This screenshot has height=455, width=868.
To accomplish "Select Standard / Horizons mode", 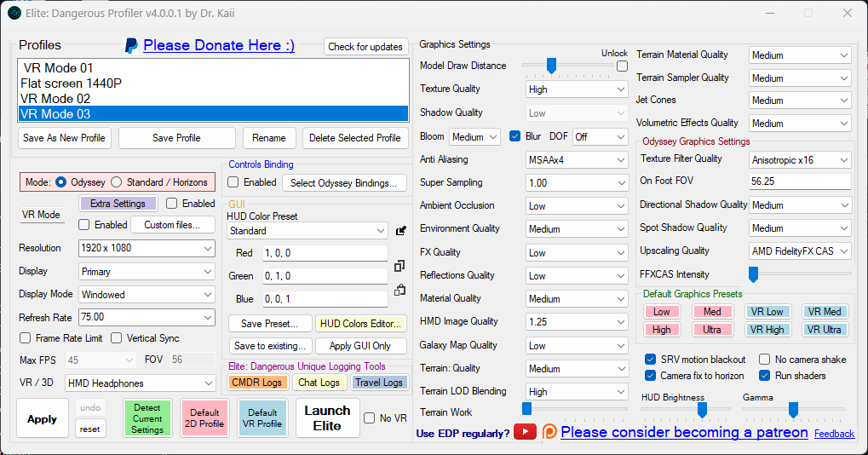I will (116, 182).
